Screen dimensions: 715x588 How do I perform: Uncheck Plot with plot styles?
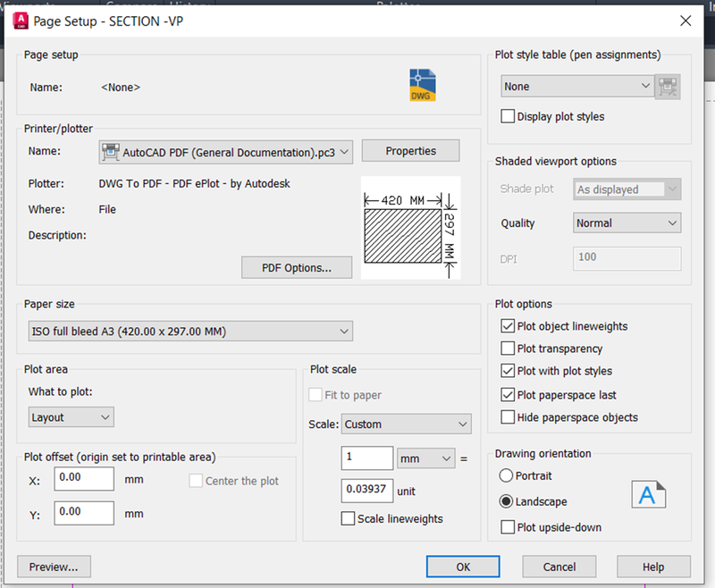pyautogui.click(x=508, y=371)
